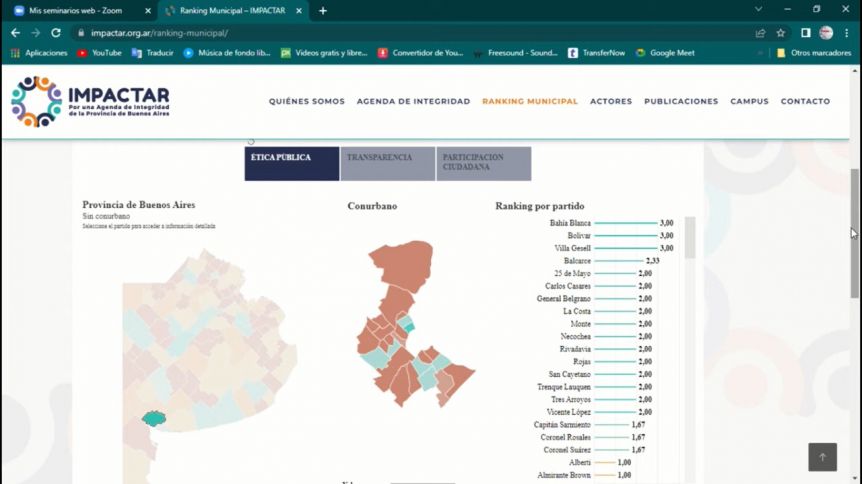The image size is (862, 484).
Task: Select Capitán Sarmiento in the ranking
Action: pos(562,425)
